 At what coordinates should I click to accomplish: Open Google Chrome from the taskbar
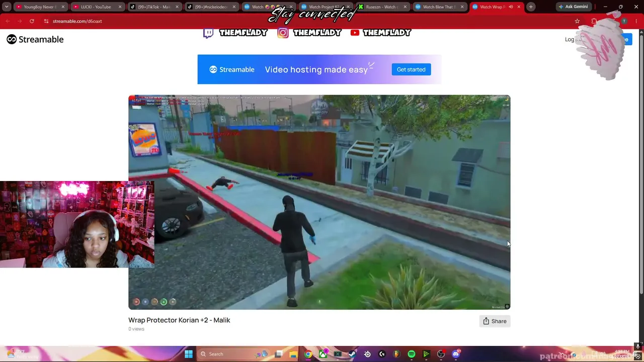[x=308, y=354]
